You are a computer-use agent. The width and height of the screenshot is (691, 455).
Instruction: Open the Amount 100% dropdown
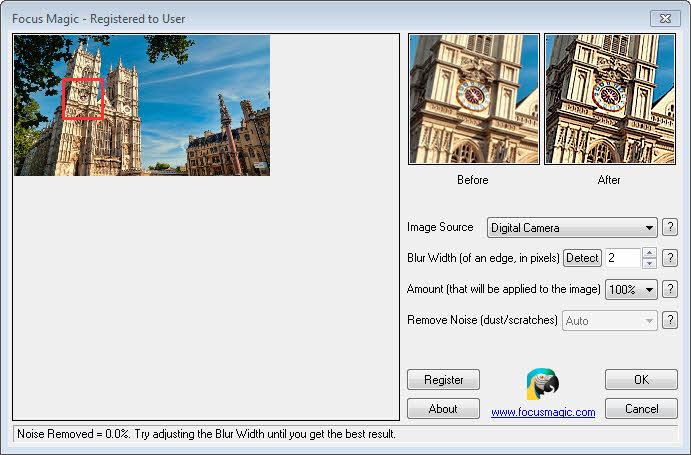coord(631,290)
